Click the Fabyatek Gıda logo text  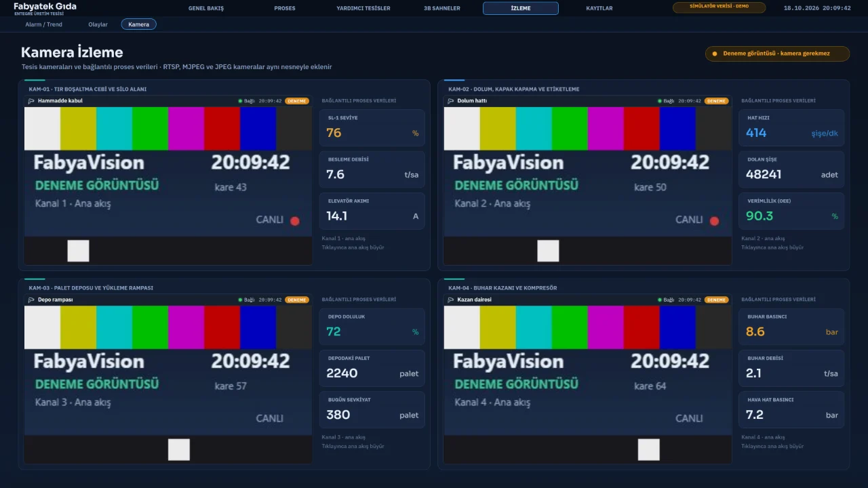[45, 6]
